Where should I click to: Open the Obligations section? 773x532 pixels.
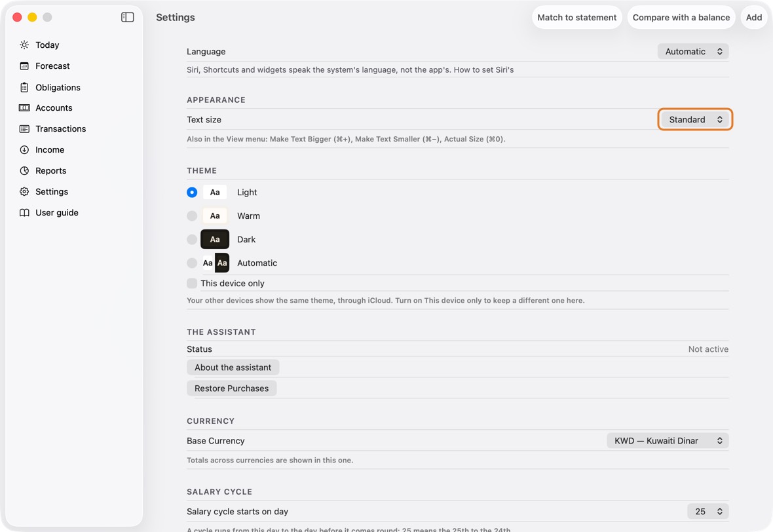click(58, 87)
